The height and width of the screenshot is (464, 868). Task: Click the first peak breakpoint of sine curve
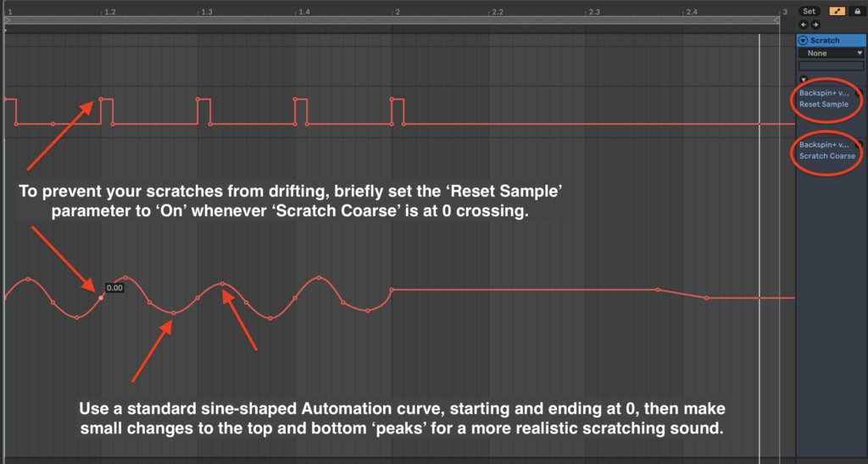pos(28,278)
